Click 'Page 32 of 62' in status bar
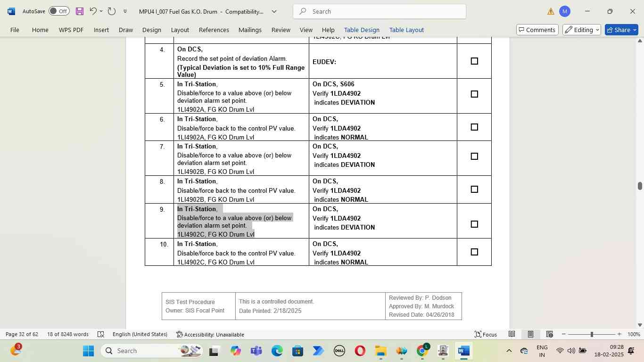The image size is (644, 362). 22,334
